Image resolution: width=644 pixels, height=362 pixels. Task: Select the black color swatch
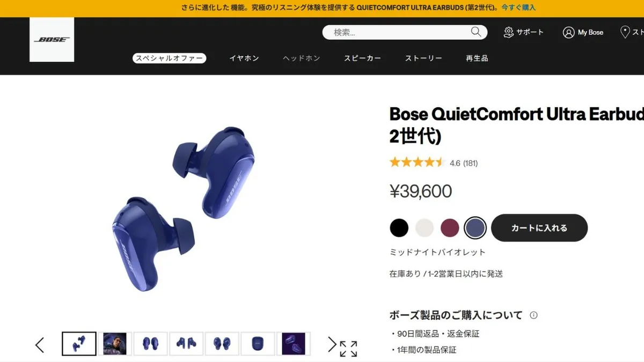click(399, 228)
